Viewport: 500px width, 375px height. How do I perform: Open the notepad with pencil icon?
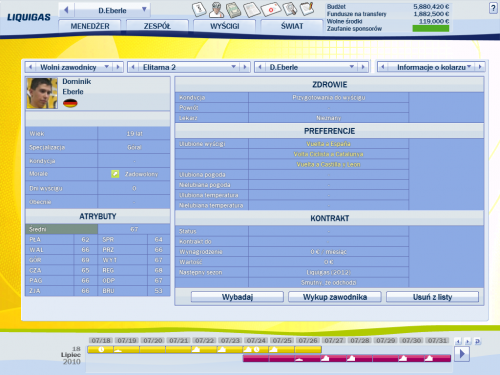point(307,9)
